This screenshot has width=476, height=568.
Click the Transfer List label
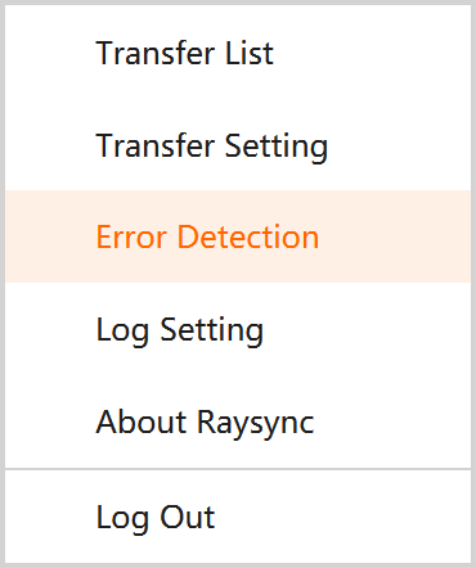pos(184,53)
